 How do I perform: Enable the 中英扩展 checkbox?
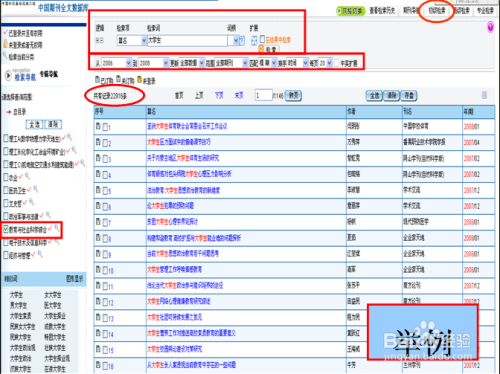337,63
